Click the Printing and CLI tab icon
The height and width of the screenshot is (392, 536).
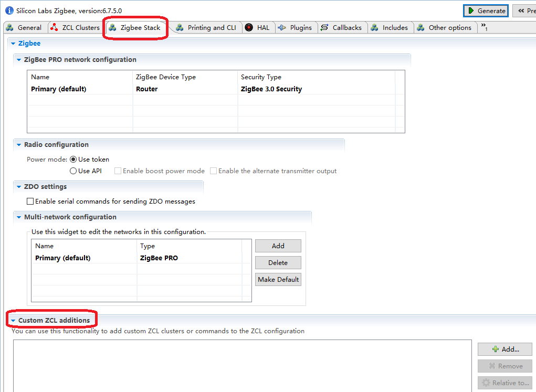(x=180, y=27)
